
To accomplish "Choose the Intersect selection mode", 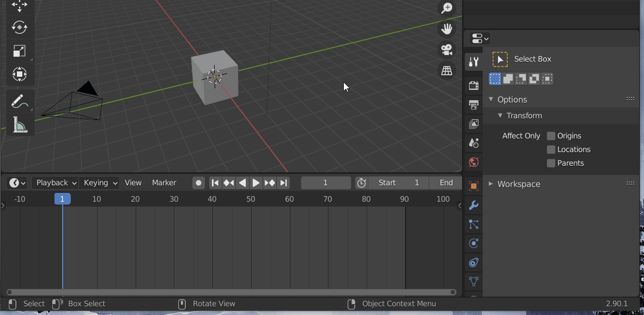I will [546, 78].
